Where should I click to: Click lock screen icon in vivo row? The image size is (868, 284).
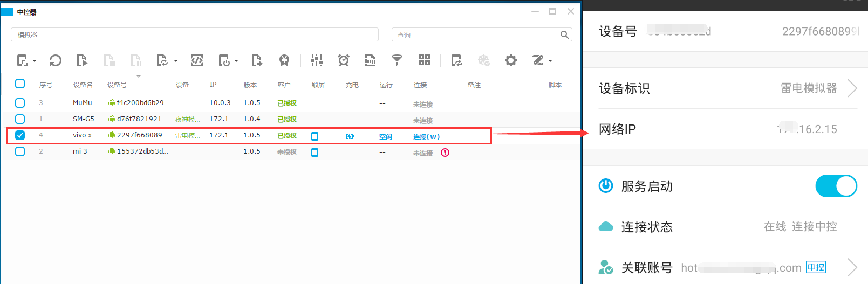[315, 136]
